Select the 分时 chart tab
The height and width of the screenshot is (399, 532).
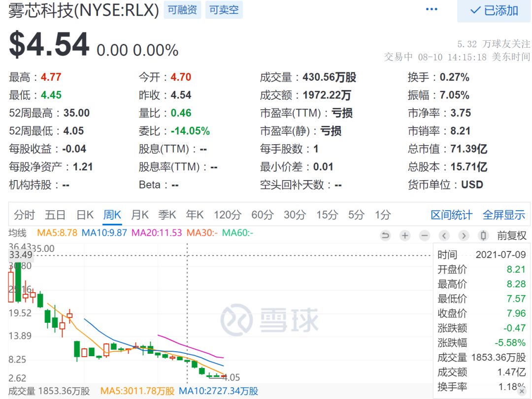25,215
